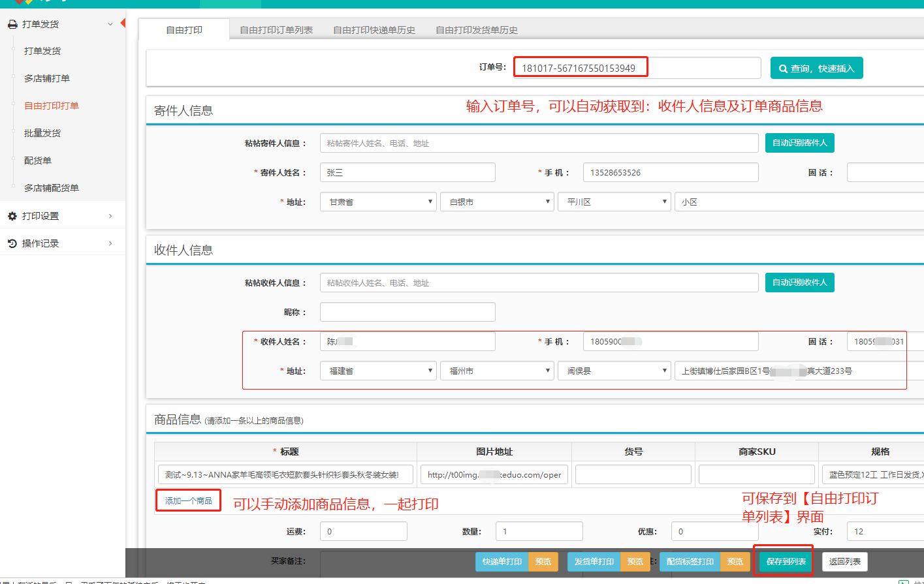Click 预览 next to 配货标签打印
Screen dimensions: 924x584
point(735,562)
